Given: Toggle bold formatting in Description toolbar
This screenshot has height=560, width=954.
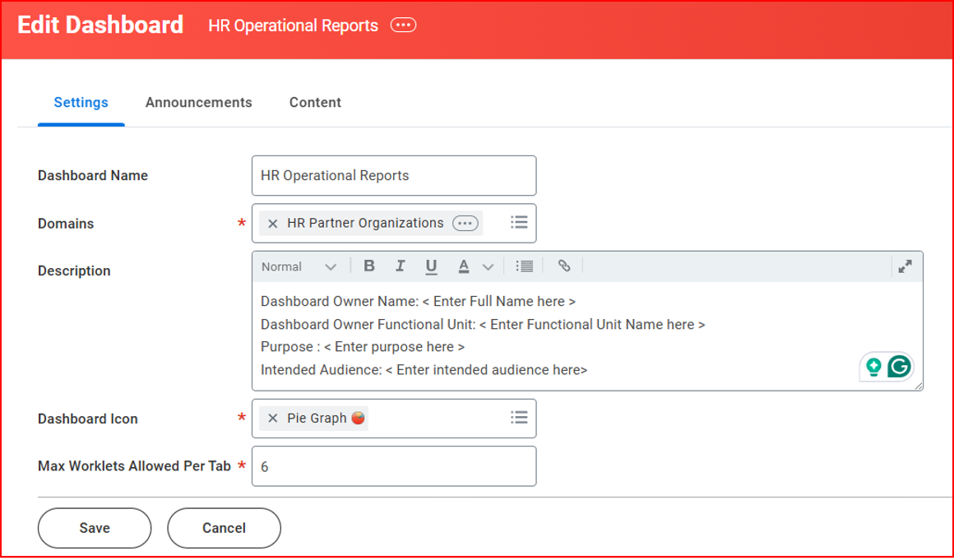Looking at the screenshot, I should 369,266.
